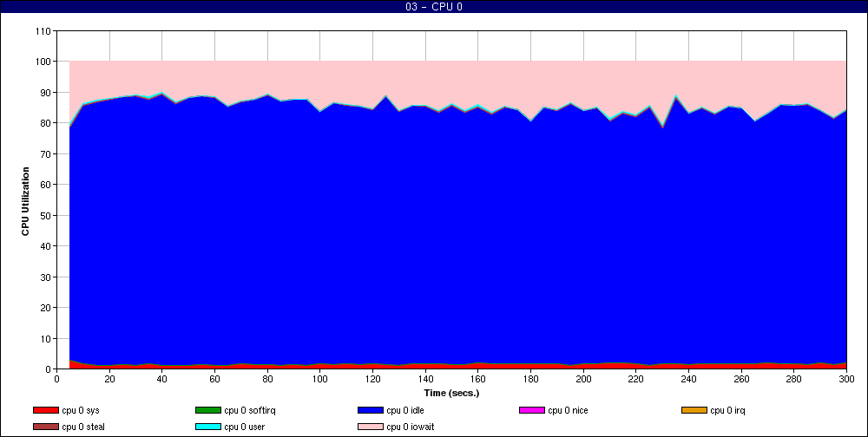The height and width of the screenshot is (437, 868).
Task: Click the 'CPU Utilization' y-axis title
Action: (25, 201)
